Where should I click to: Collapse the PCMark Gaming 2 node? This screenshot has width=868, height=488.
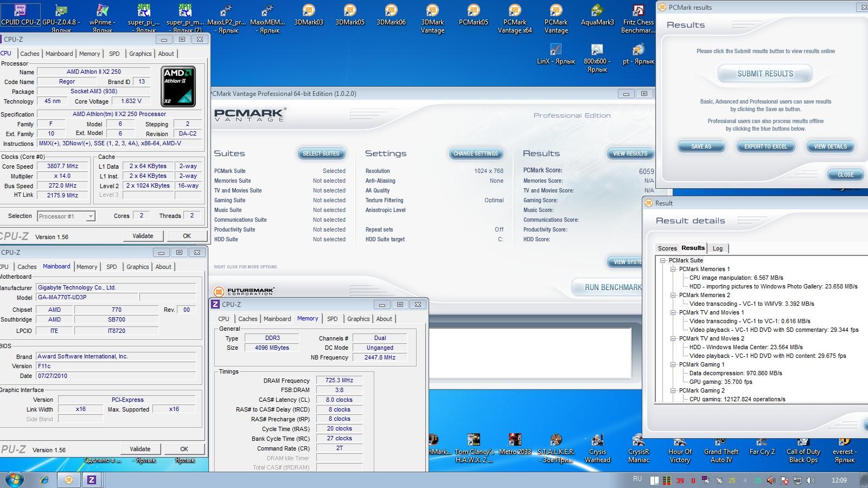click(x=673, y=390)
